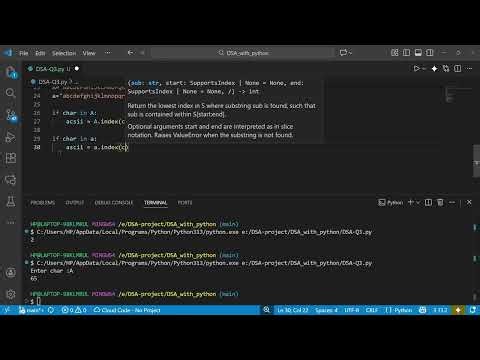Open the Explorer view in the activity bar
This screenshot has width=480, height=360.
11,72
